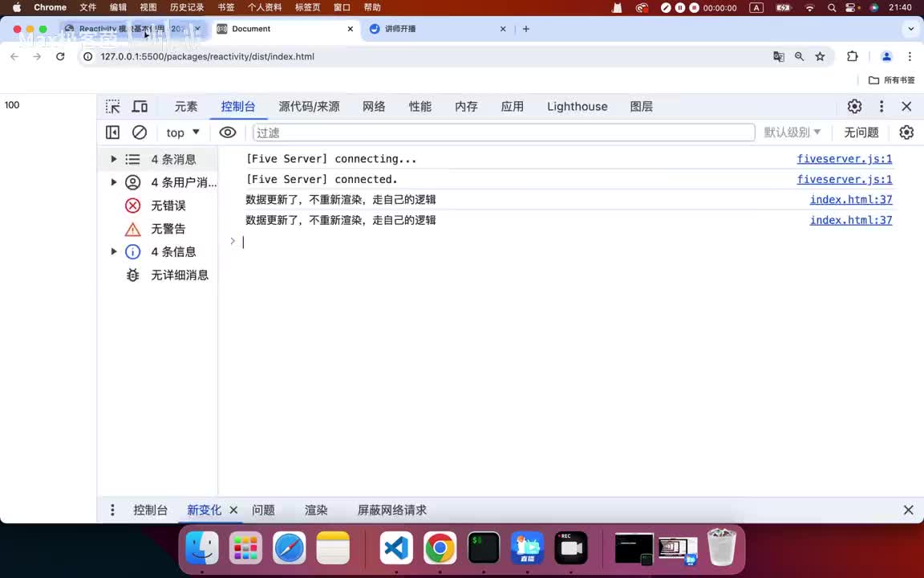Viewport: 924px width, 578px height.
Task: Toggle the device toolbar icon
Action: (x=140, y=107)
